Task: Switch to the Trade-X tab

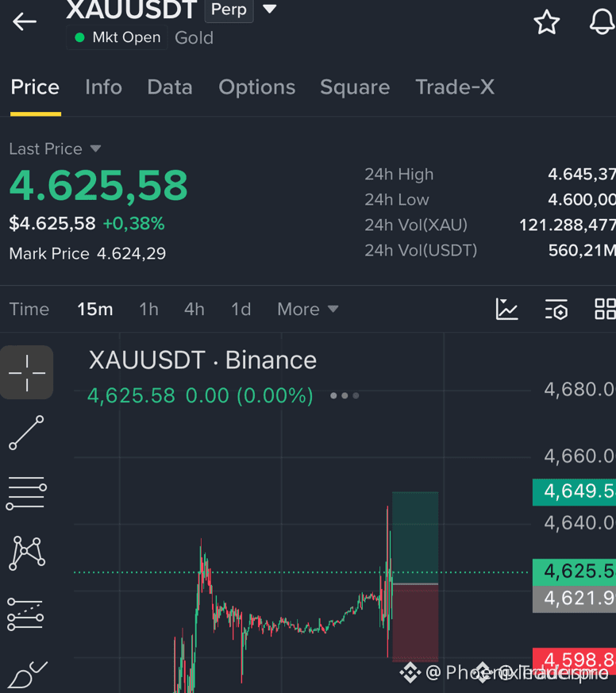Action: pos(455,87)
